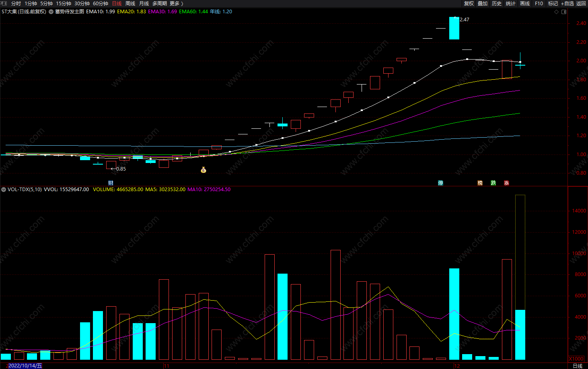Open the main indicator dropdown arrow beside 蓄势待发主图
Viewport: 588px width, 369px height.
[51, 12]
